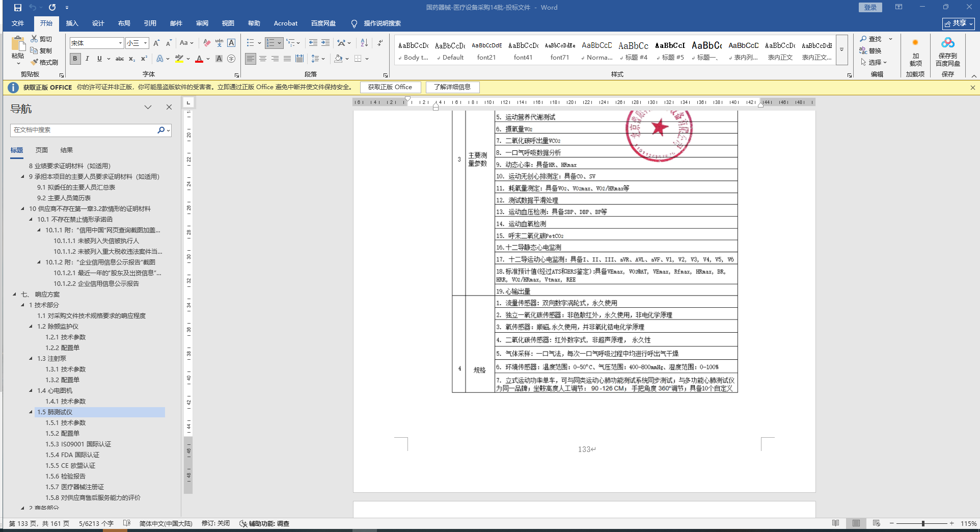Screen dimensions: 980x532
Task: Open the font name dropdown
Action: click(120, 43)
